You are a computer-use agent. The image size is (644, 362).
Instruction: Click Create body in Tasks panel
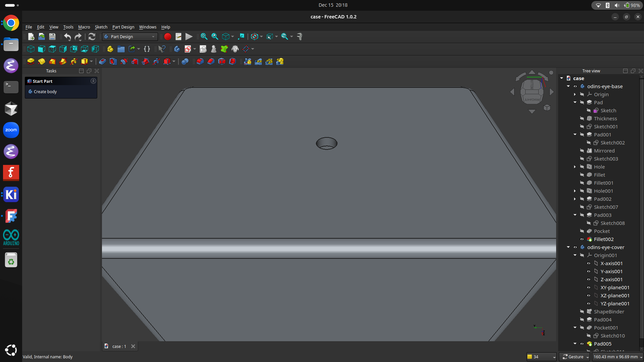45,92
